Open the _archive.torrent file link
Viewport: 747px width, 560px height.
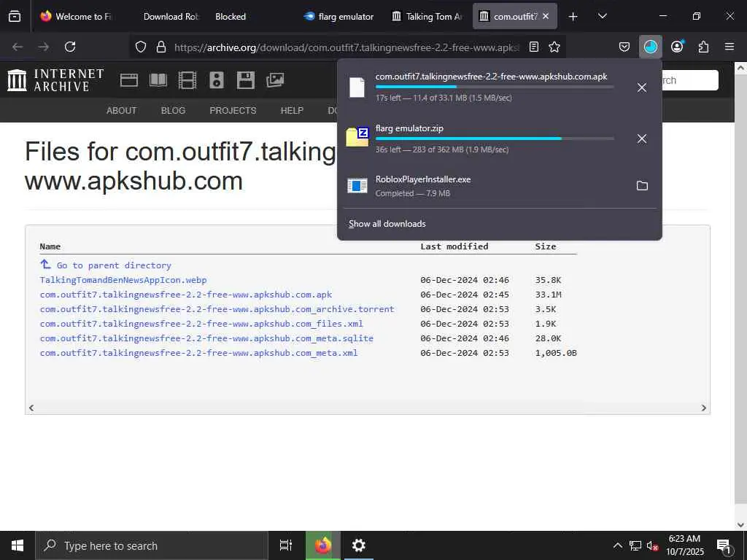(x=217, y=309)
